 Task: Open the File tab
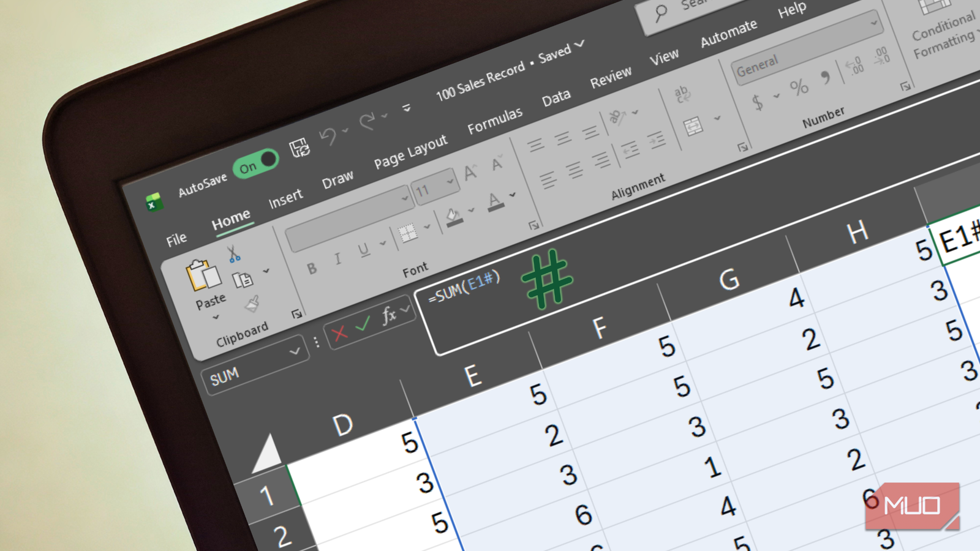[x=176, y=239]
